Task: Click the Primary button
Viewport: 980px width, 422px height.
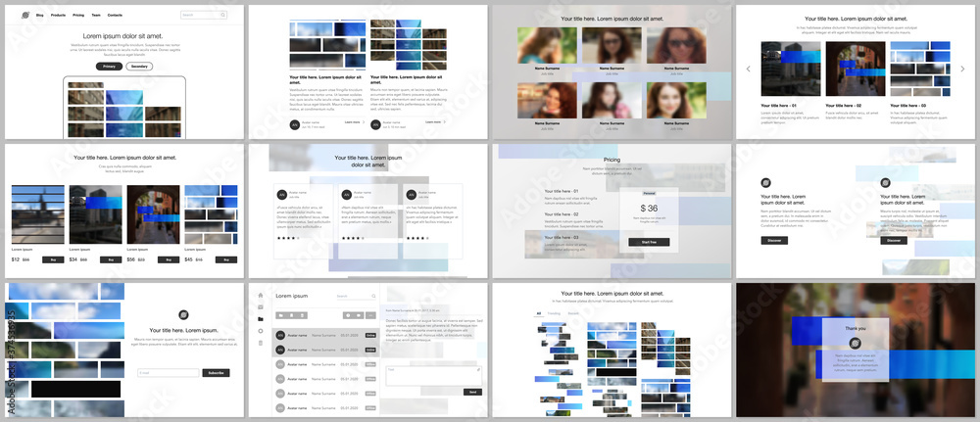Action: coord(109,67)
